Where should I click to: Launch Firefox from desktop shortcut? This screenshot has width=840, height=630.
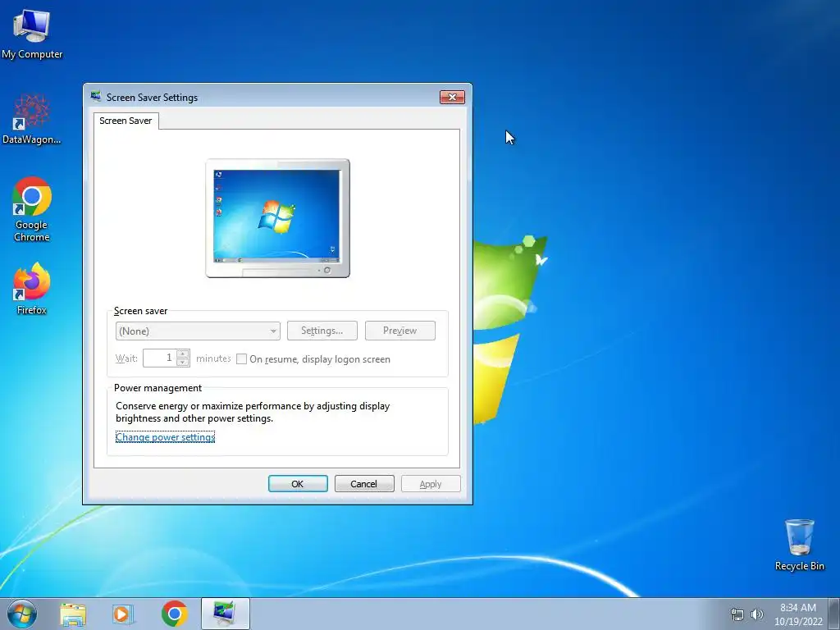tap(32, 288)
